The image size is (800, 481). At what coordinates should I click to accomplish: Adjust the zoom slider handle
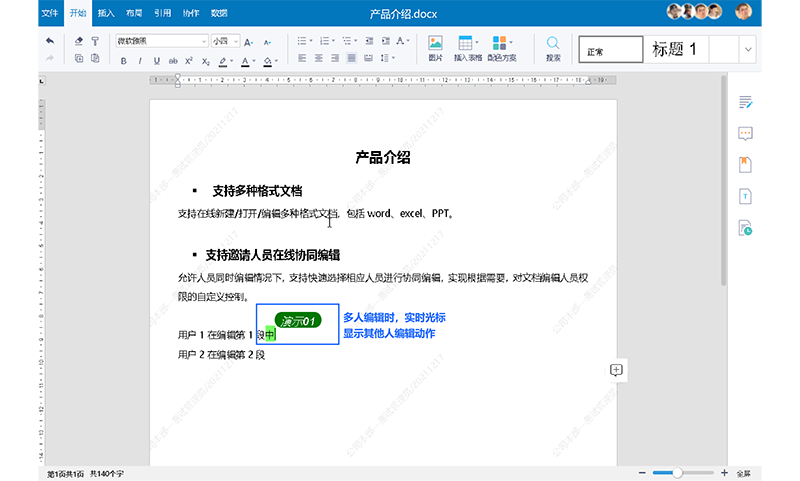677,472
